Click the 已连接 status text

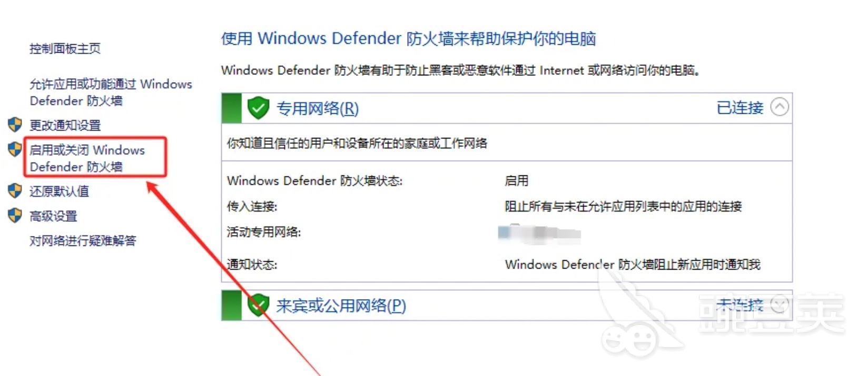click(740, 108)
